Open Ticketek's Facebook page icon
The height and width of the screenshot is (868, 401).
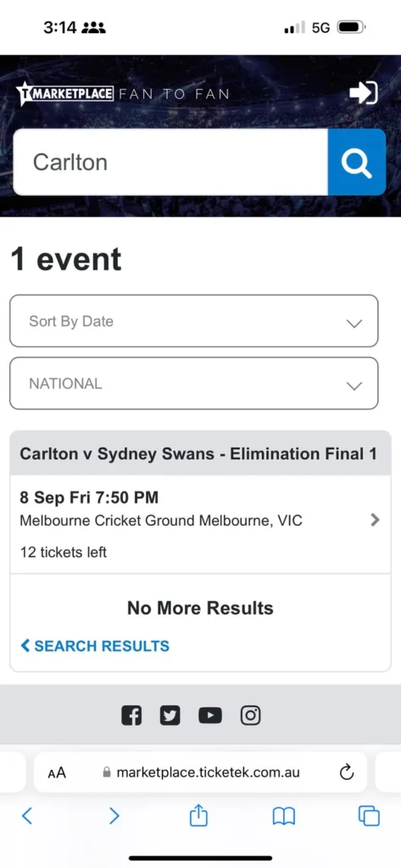click(x=131, y=715)
